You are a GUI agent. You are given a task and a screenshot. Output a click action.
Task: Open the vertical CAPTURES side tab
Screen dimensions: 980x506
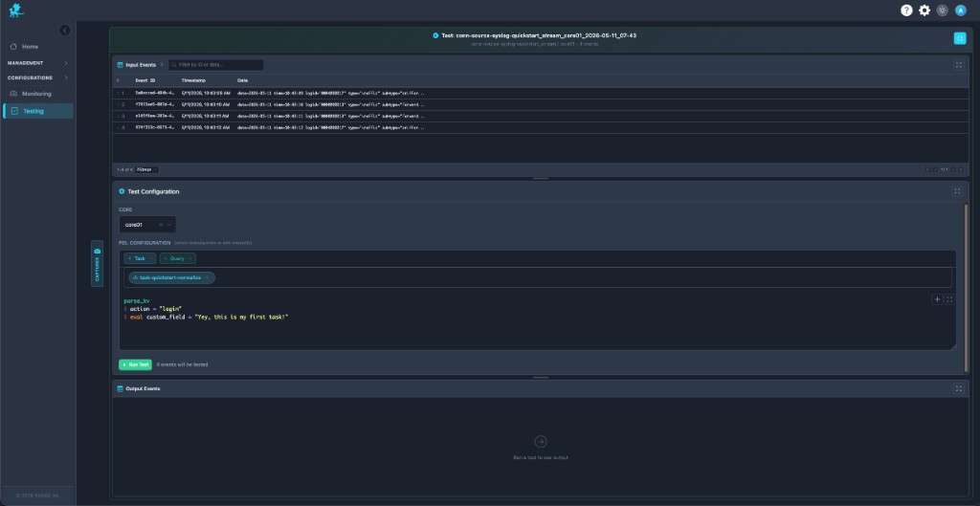pos(97,264)
